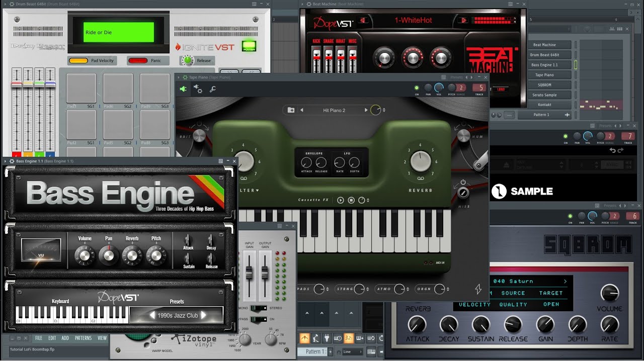Open the PATTERNS menu
The height and width of the screenshot is (362, 644).
(x=84, y=338)
